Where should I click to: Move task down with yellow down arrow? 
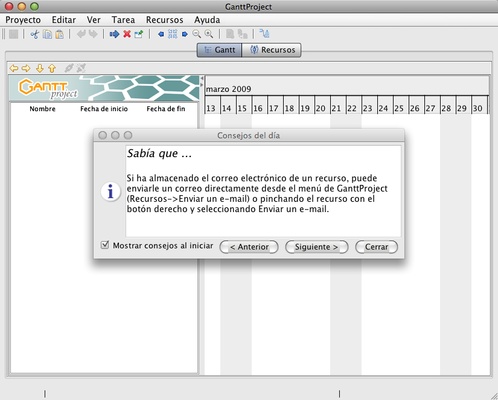(x=40, y=68)
